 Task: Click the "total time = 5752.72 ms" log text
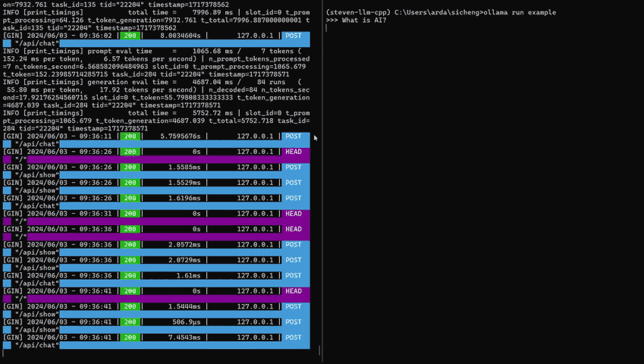[x=181, y=113]
